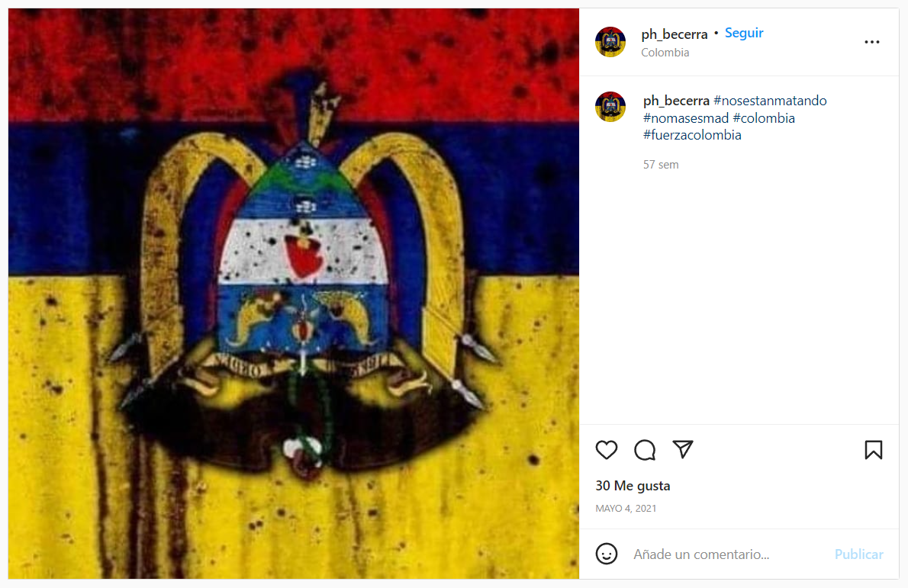Open hashtag #colombia
This screenshot has height=588, width=908.
[x=764, y=118]
